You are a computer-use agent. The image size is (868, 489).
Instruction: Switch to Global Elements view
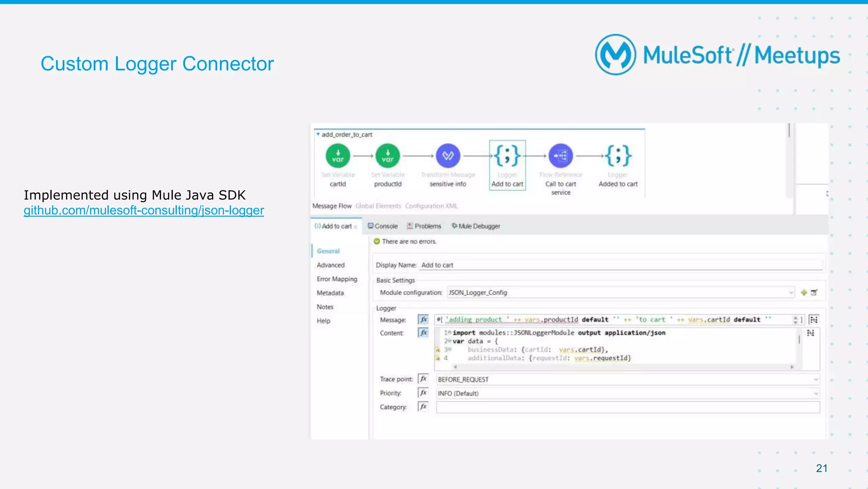click(378, 206)
